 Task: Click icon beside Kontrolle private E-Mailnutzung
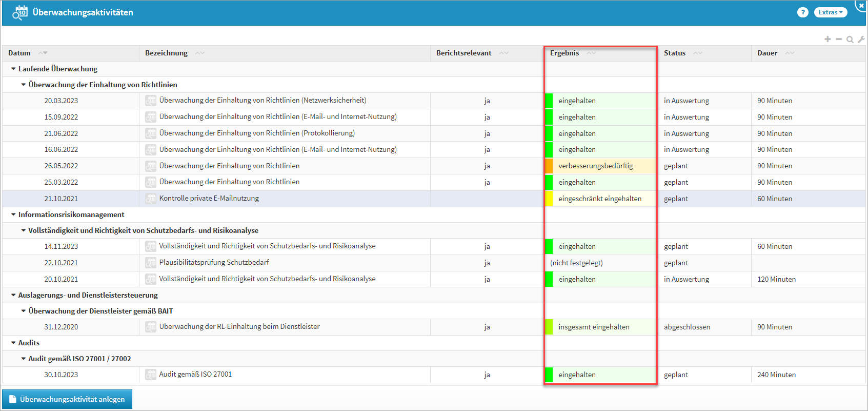coord(151,199)
